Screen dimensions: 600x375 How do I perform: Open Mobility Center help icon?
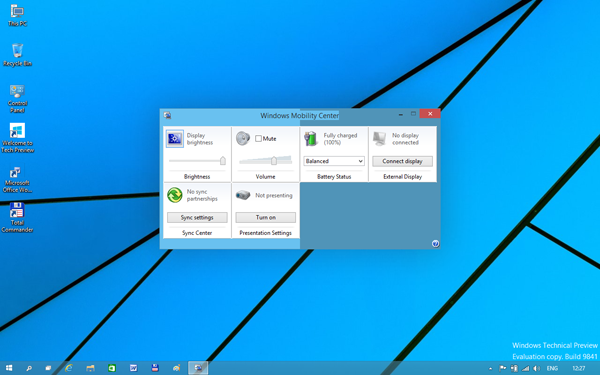point(435,244)
